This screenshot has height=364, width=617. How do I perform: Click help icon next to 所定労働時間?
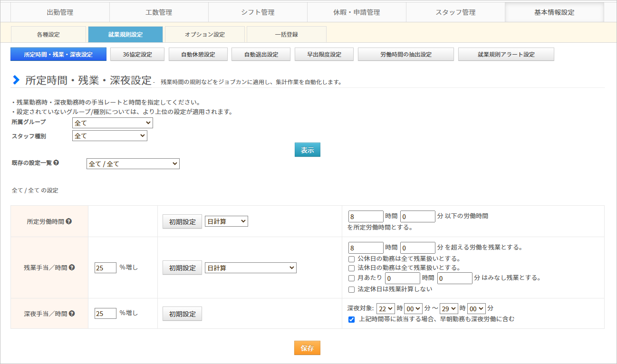69,221
